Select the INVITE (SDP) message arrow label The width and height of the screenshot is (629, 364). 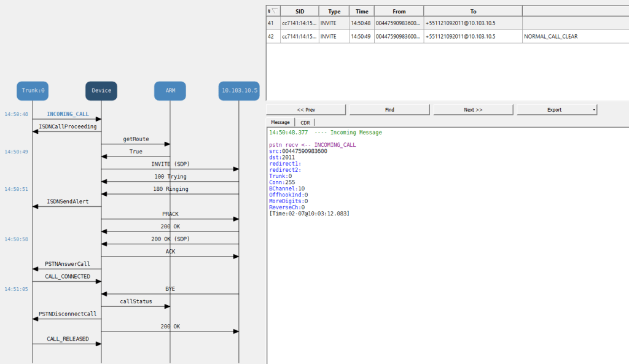[x=170, y=164]
